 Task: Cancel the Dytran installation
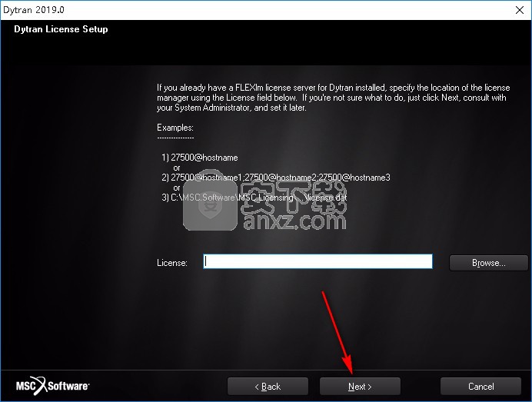coord(480,386)
